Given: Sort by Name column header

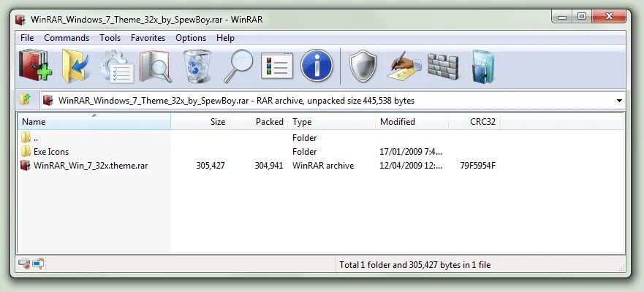Looking at the screenshot, I should [94, 121].
